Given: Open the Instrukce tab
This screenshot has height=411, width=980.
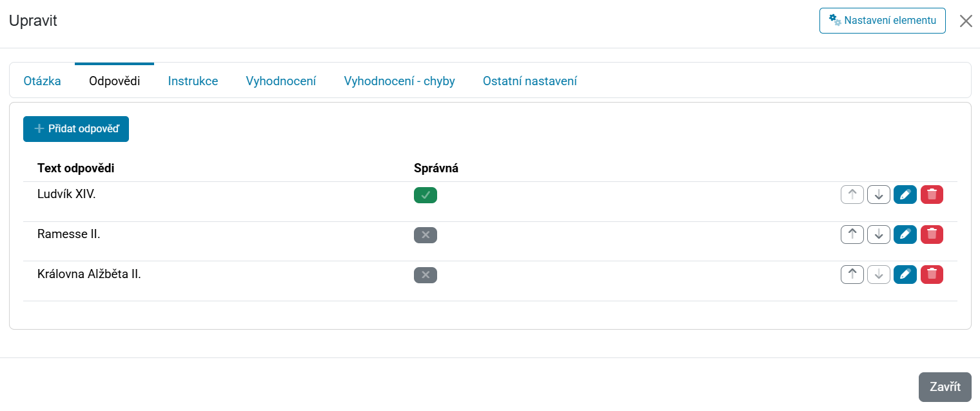Looking at the screenshot, I should (193, 81).
